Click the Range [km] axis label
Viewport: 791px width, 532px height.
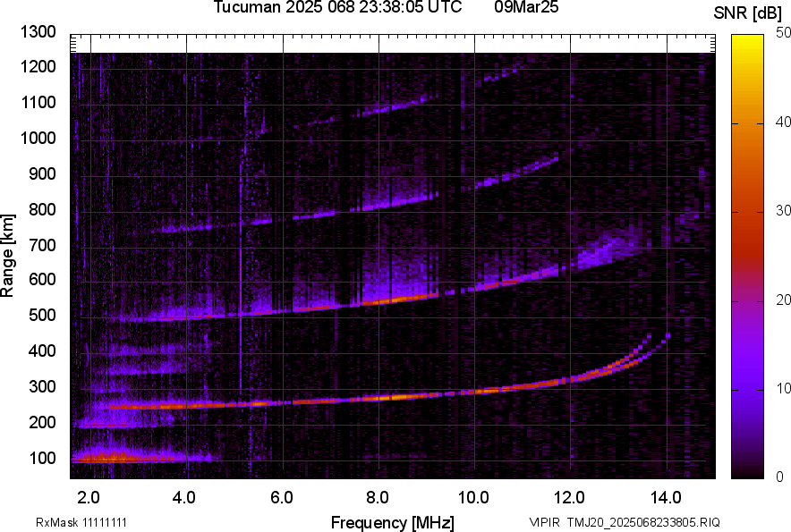click(x=8, y=256)
